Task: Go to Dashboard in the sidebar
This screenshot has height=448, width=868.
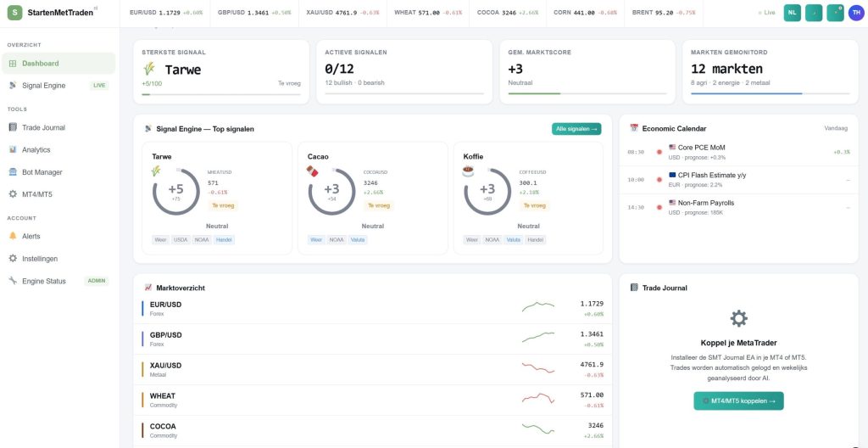Action: coord(58,63)
